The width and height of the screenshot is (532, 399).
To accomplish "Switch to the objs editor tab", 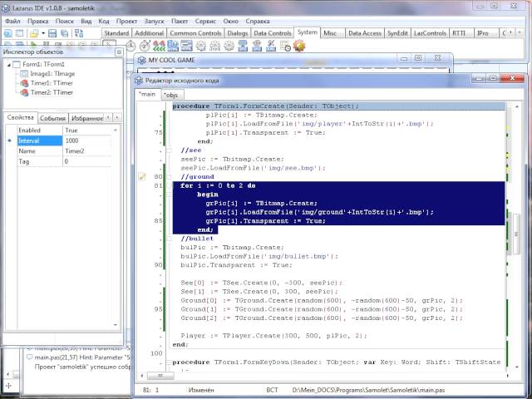I will pyautogui.click(x=173, y=96).
